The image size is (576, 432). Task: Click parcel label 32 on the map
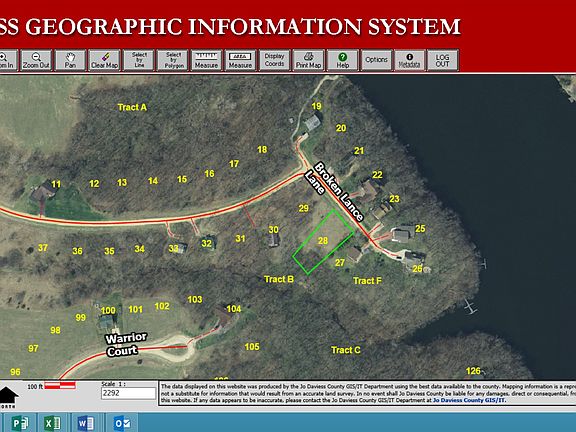click(206, 243)
